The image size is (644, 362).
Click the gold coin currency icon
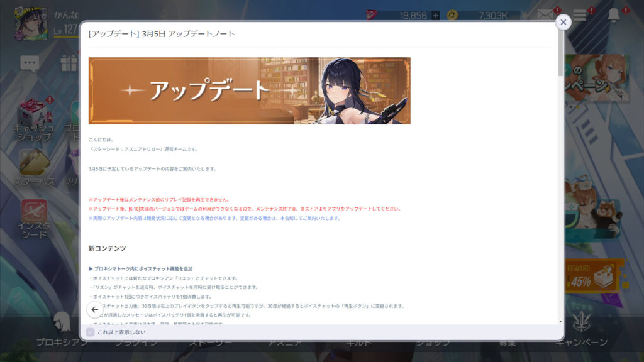click(452, 15)
